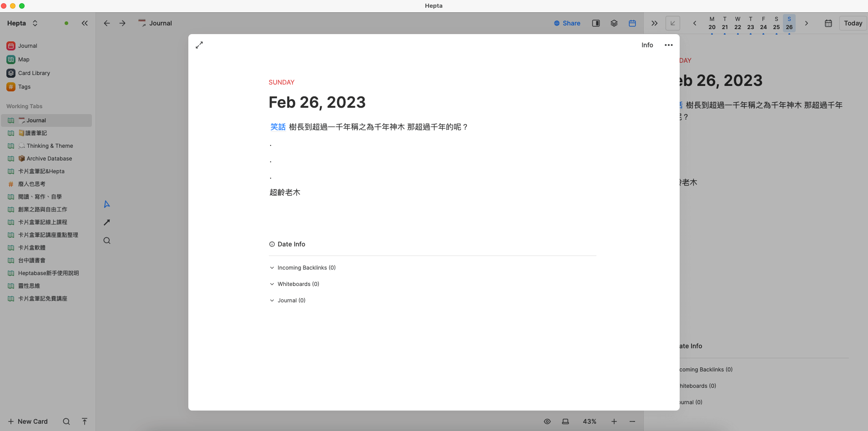The width and height of the screenshot is (868, 431).
Task: Select Friday 24 in week strip
Action: click(x=763, y=23)
